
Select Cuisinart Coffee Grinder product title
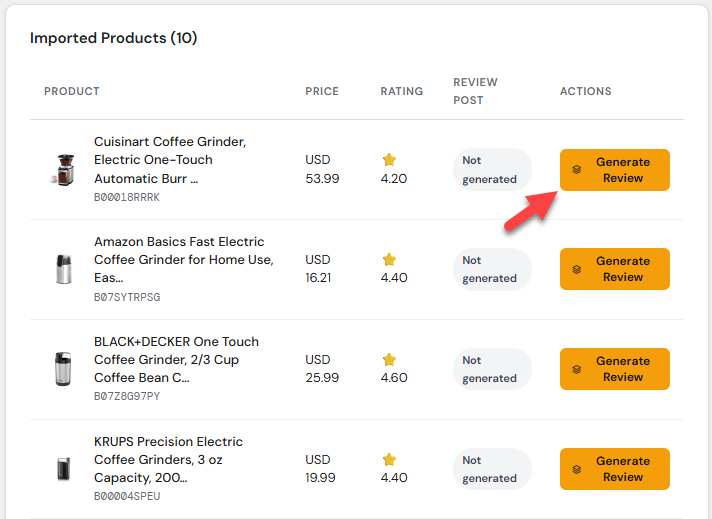coord(170,160)
